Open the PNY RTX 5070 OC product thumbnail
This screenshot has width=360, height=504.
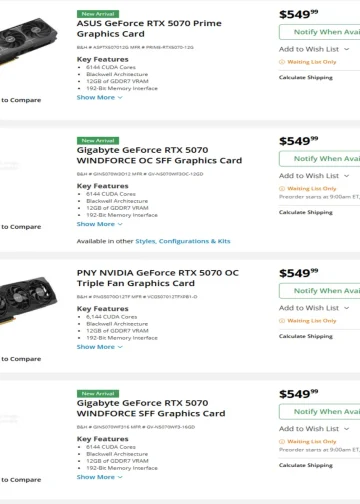tap(28, 300)
